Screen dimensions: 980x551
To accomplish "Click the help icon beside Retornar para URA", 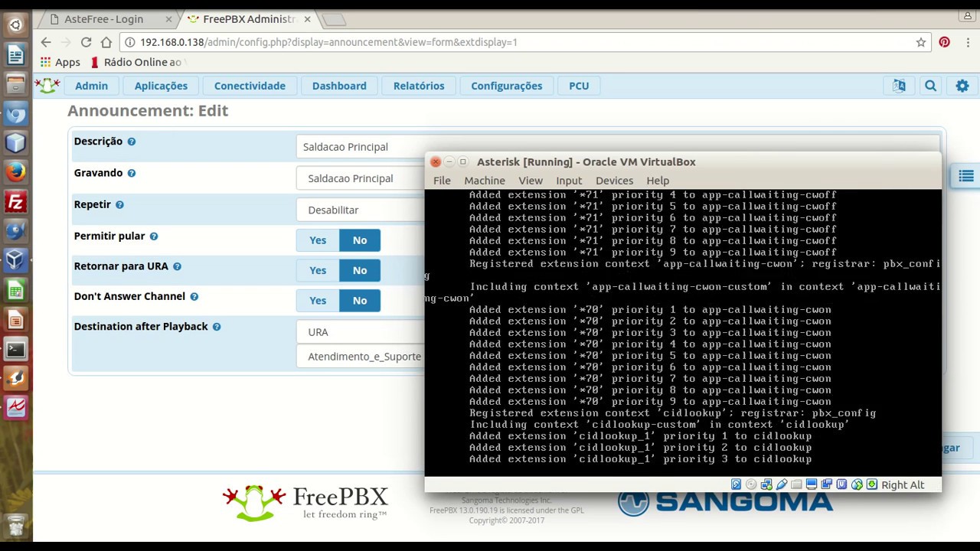I will [x=177, y=266].
